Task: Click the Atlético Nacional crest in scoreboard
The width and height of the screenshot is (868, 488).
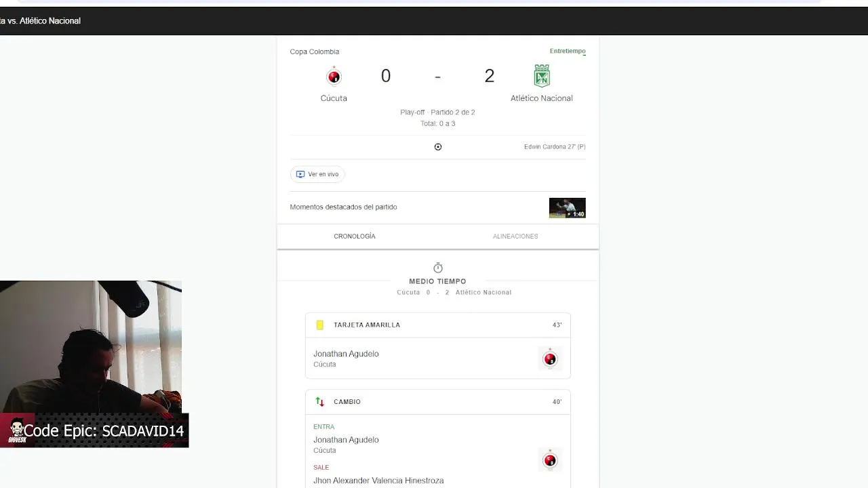Action: pos(542,76)
